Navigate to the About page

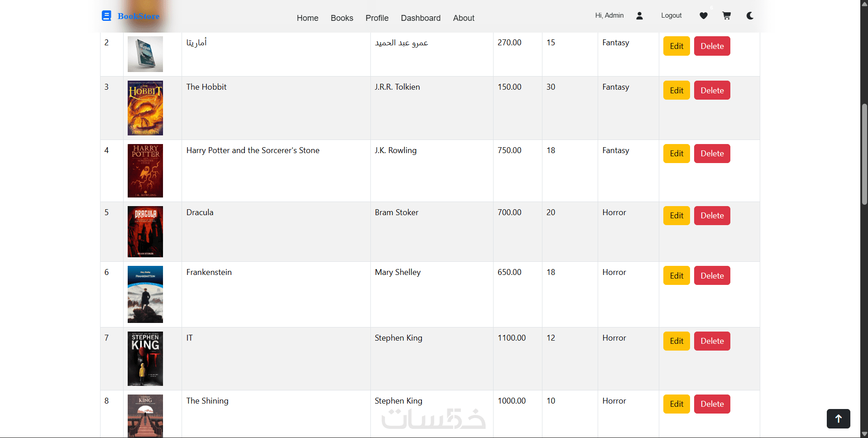click(464, 18)
